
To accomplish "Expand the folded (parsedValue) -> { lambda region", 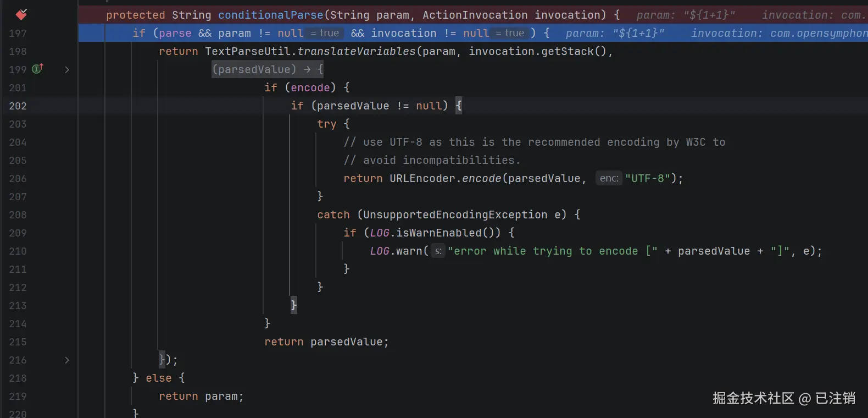I will coord(268,69).
